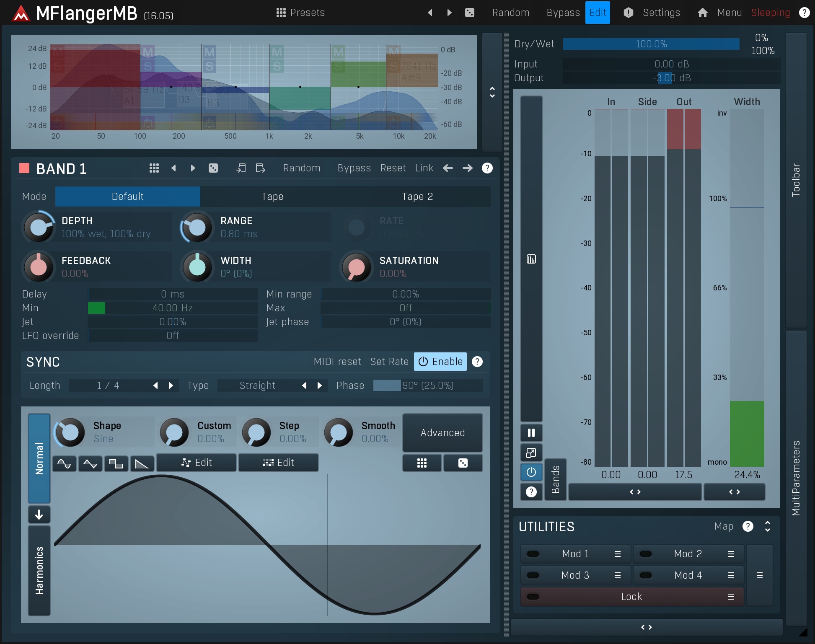815x644 pixels.
Task: Click Band 1 Link button
Action: coord(424,168)
